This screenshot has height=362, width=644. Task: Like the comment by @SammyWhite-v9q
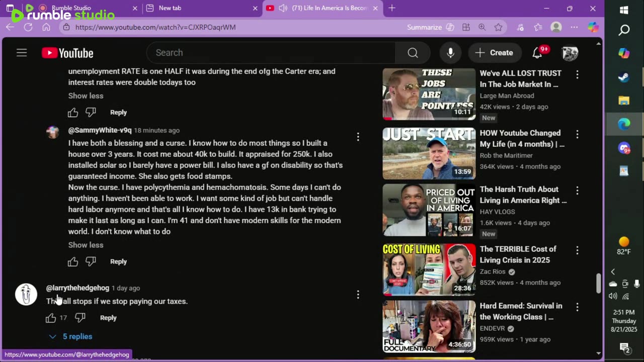[x=73, y=261]
